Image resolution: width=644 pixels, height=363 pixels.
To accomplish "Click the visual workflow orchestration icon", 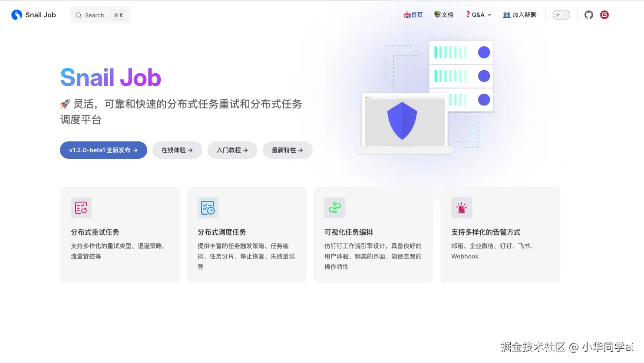I will point(335,208).
